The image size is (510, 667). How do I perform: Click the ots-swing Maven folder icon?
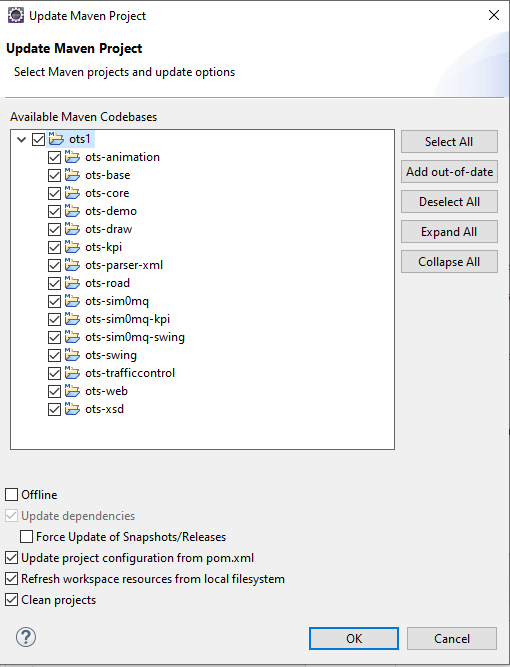click(x=72, y=355)
